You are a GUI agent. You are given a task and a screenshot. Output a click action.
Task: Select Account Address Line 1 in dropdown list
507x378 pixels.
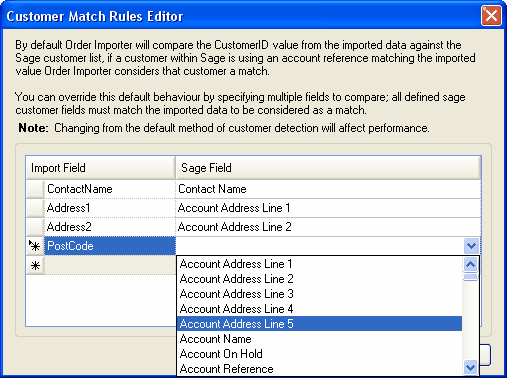pyautogui.click(x=319, y=264)
